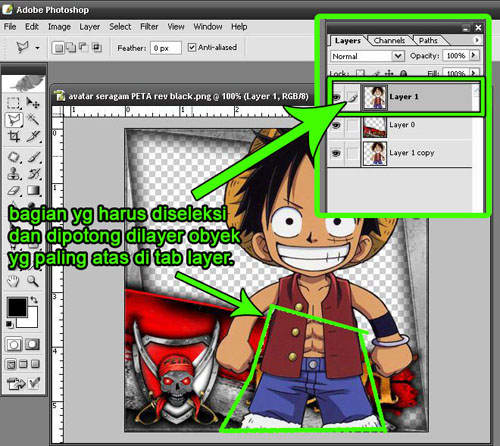Click the Adobe Online feather icon
Viewport: 500px width, 446px height.
click(24, 83)
